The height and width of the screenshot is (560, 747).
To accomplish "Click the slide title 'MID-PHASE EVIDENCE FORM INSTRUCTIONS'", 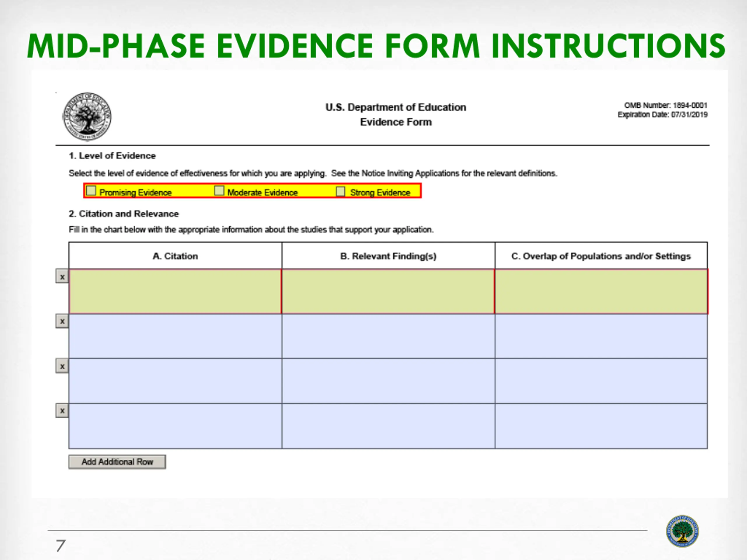I will pyautogui.click(x=376, y=46).
